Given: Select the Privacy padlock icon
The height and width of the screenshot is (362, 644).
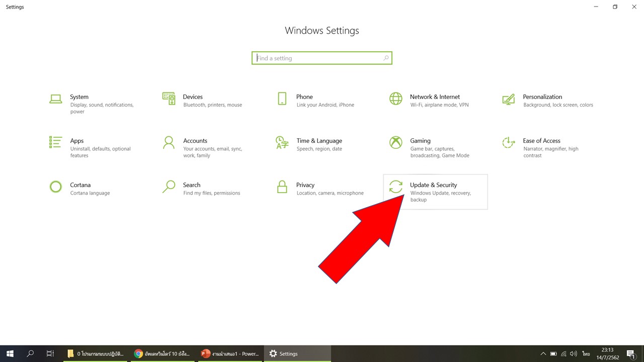Looking at the screenshot, I should coord(282,187).
